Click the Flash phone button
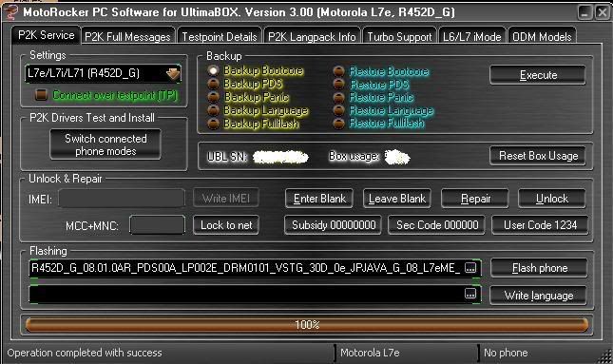This screenshot has width=613, height=364. [539, 268]
